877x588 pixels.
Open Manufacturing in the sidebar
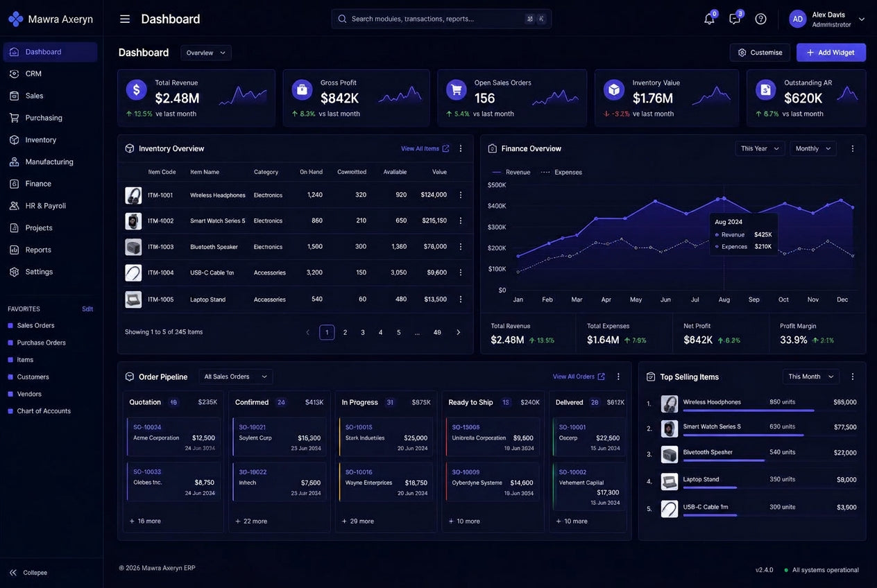50,162
